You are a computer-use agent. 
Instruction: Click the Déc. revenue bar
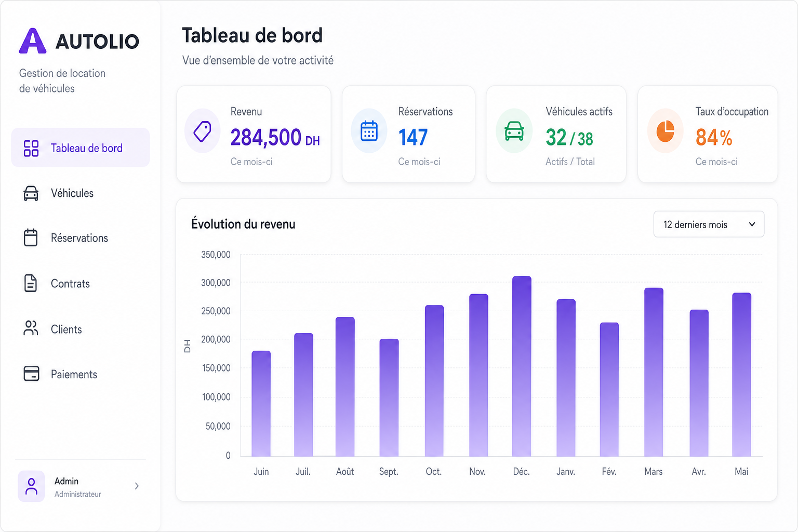[522, 366]
